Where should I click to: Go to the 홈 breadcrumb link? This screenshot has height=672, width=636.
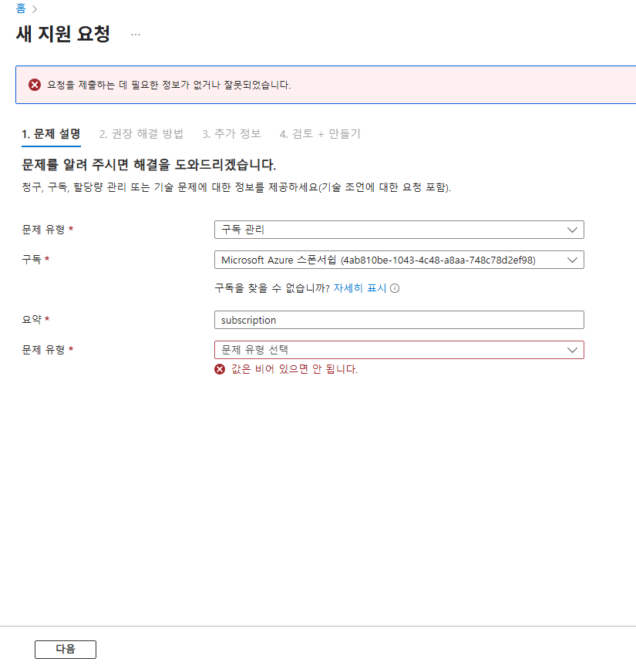21,8
